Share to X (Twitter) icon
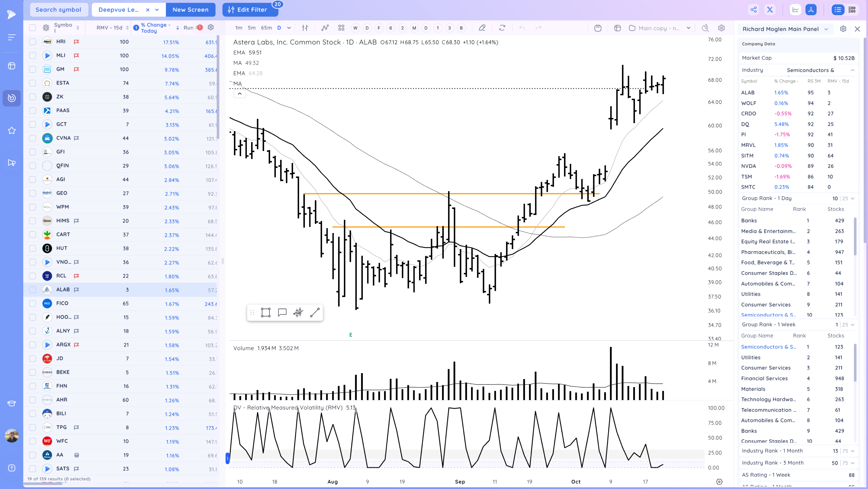Viewport: 868px width, 489px height. (x=770, y=10)
